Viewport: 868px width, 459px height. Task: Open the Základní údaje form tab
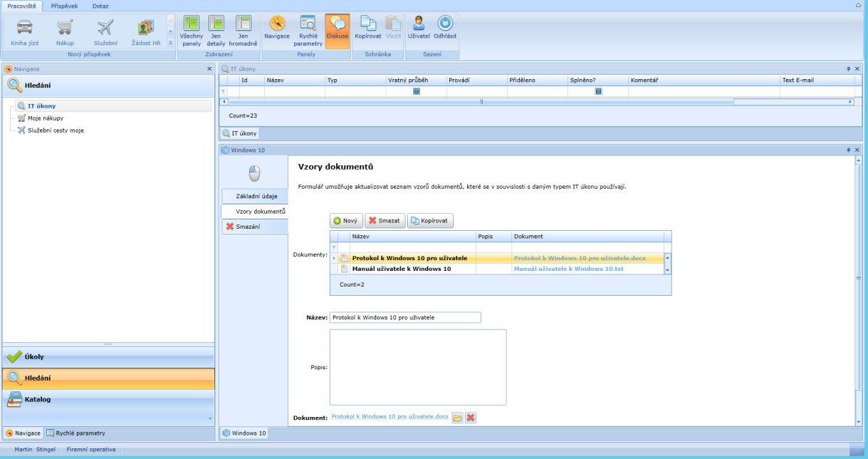click(x=256, y=196)
